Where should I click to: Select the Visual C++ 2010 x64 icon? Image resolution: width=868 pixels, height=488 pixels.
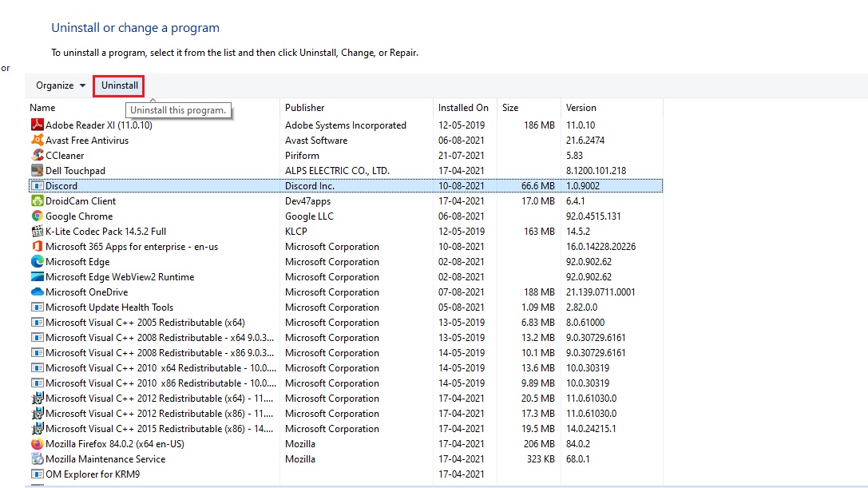pos(37,368)
